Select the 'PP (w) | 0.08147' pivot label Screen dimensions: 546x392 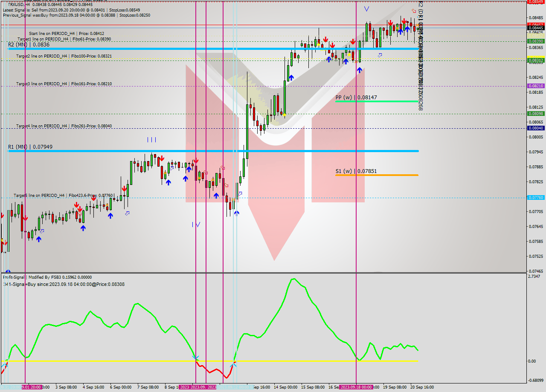(x=356, y=97)
